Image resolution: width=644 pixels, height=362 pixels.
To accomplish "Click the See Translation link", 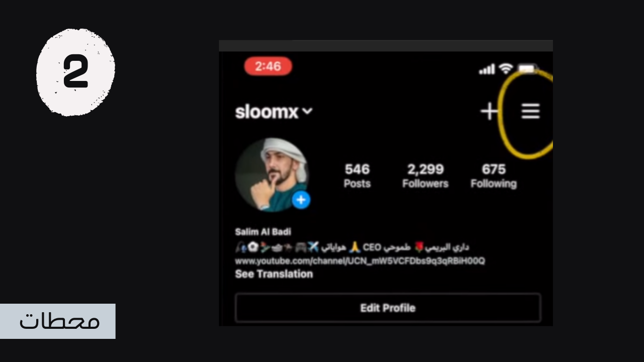I will 274,274.
